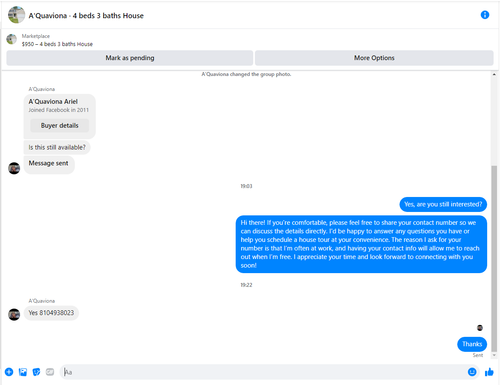
Task: Click the 'Marketplace' label
Action: (x=36, y=36)
